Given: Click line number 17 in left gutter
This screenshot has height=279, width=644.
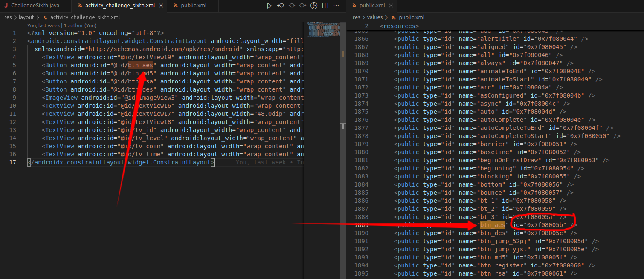Looking at the screenshot, I should click(13, 162).
